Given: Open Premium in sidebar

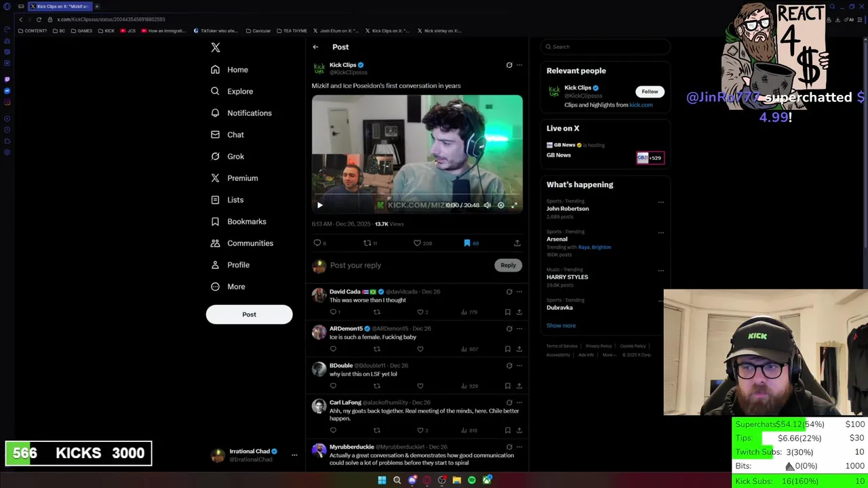Looking at the screenshot, I should click(234, 178).
